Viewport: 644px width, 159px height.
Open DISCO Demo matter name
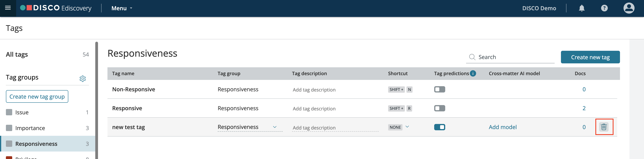click(539, 8)
